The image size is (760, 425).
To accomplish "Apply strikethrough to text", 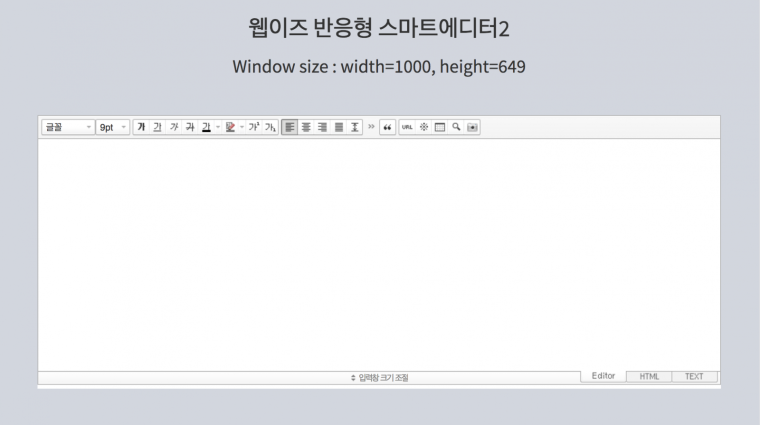I will tap(189, 127).
